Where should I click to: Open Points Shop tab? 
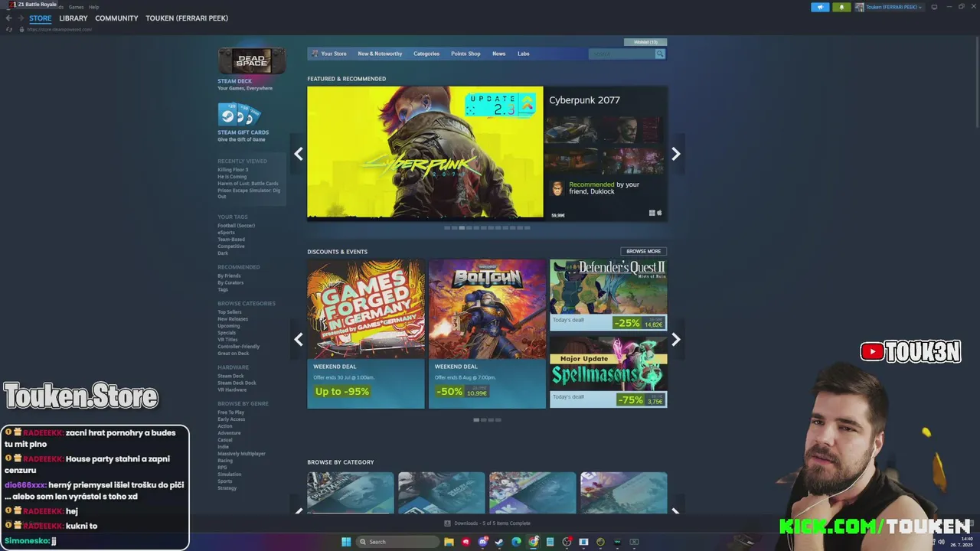(x=465, y=54)
